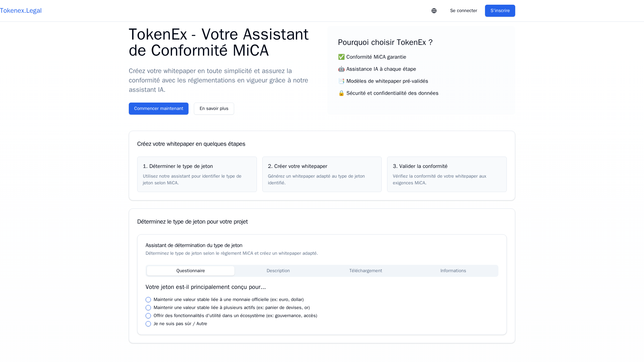Open the Téléchargement tab
This screenshot has width=644, height=362.
(366, 271)
